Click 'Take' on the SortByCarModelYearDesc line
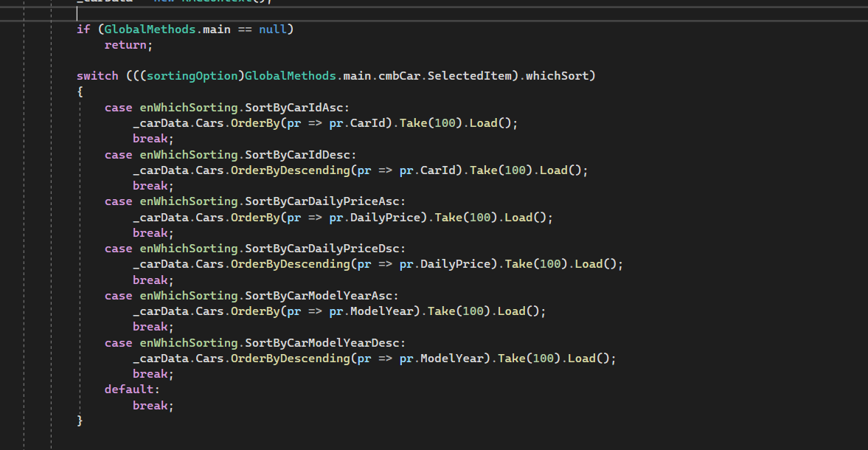868x450 pixels. [x=512, y=359]
